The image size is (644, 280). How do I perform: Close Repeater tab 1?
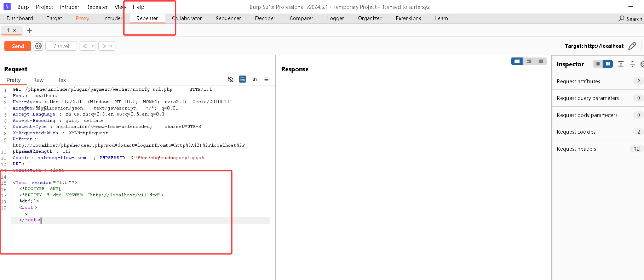(15, 30)
